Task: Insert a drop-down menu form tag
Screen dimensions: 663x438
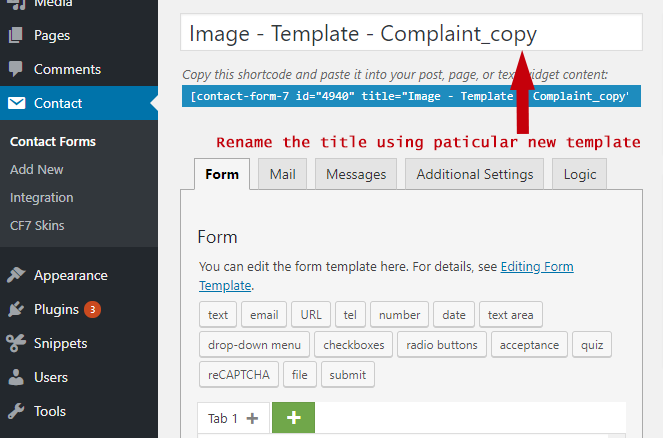Action: pos(254,345)
